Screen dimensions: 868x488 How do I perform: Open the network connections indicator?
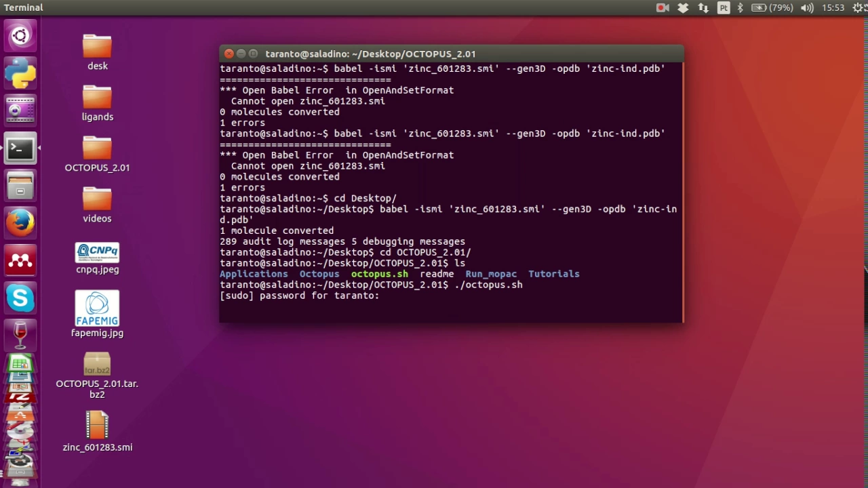pyautogui.click(x=703, y=7)
